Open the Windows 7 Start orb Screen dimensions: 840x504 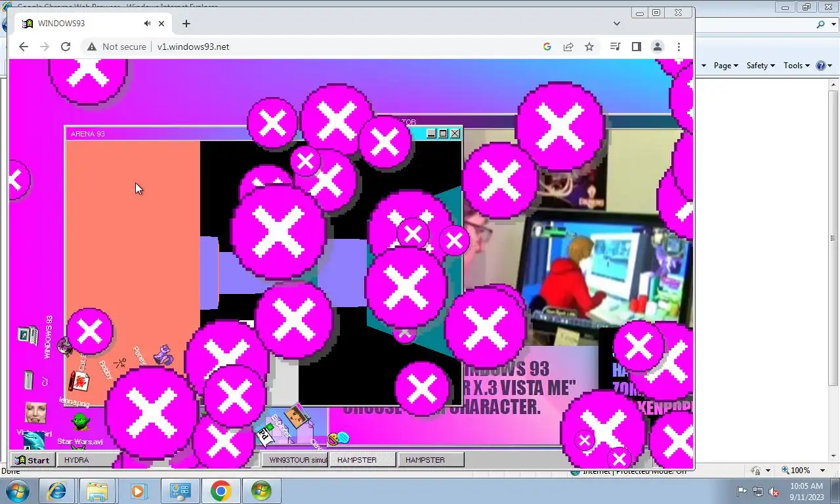pos(16,491)
